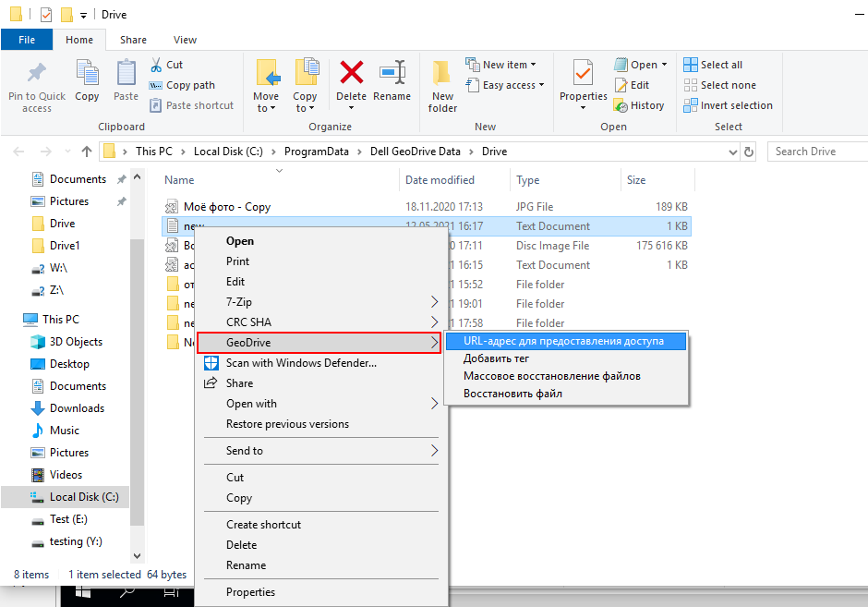The image size is (868, 607).
Task: Click the red Delete icon in ribbon
Action: pyautogui.click(x=351, y=74)
